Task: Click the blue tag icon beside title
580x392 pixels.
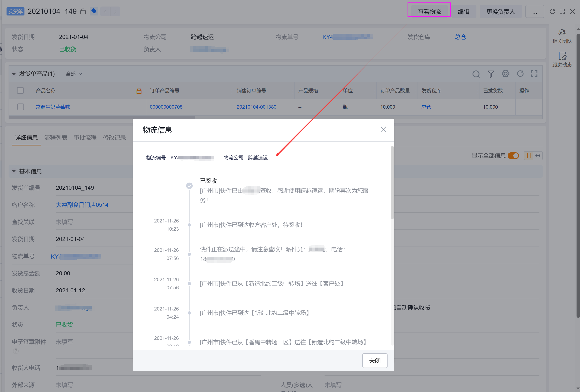Action: [94, 11]
